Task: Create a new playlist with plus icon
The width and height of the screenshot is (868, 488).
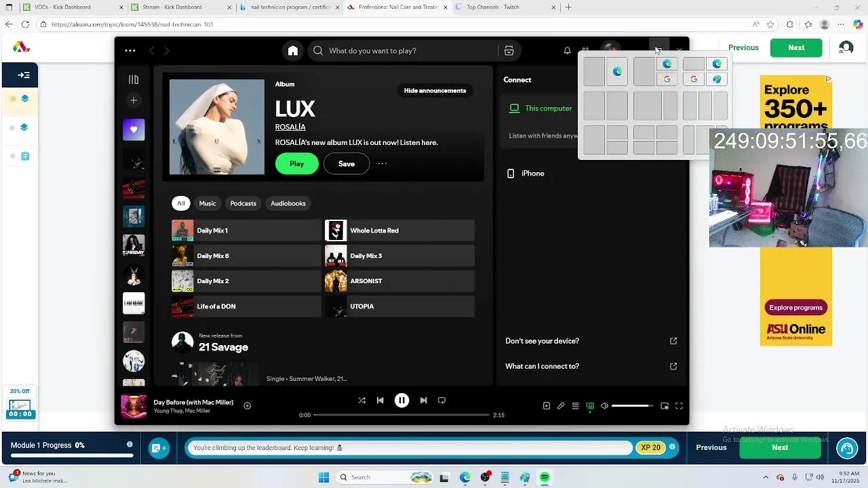Action: (134, 100)
